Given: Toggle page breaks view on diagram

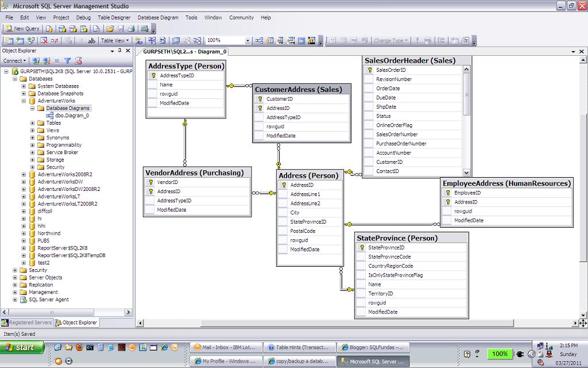Looking at the screenshot, I should coord(152,40).
